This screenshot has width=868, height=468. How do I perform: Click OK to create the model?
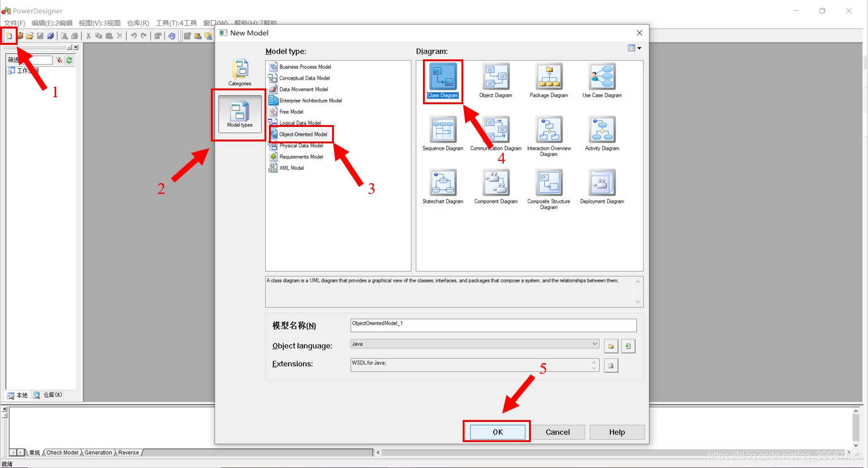497,432
